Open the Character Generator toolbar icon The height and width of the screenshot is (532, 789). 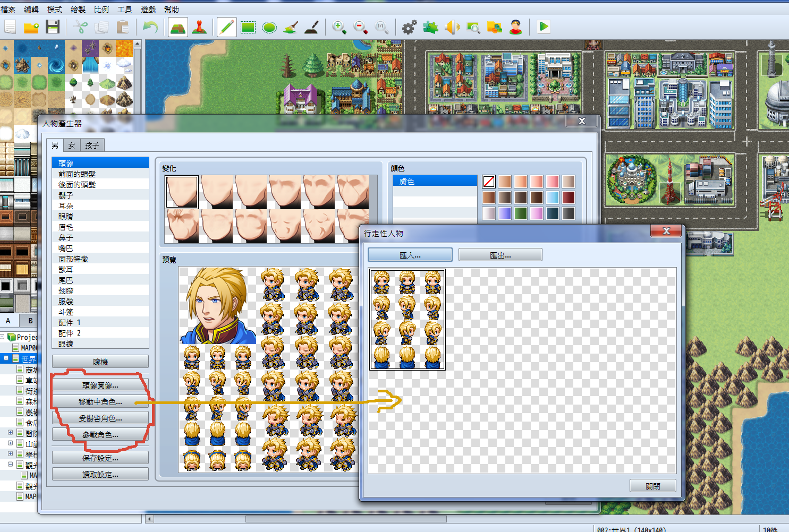[x=515, y=27]
